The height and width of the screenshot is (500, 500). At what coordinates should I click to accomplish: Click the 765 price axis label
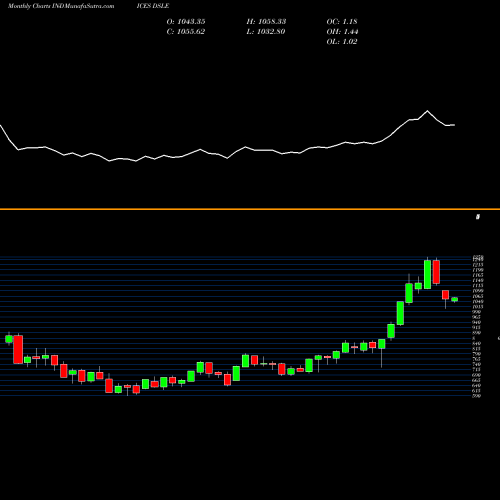(x=477, y=359)
